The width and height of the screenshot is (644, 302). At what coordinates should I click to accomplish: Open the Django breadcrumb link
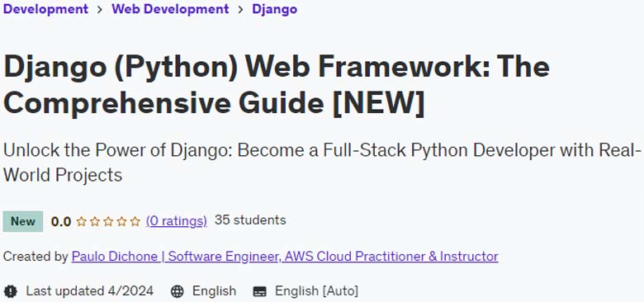274,8
